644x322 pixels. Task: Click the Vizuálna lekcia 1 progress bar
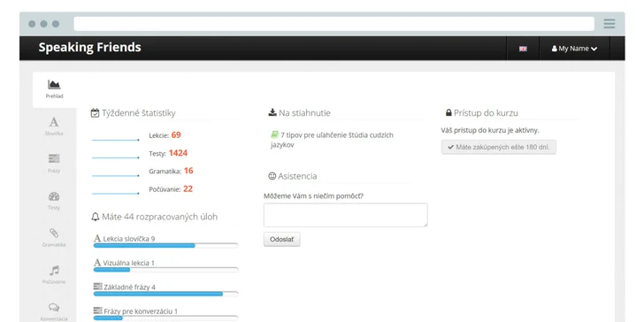[166, 270]
